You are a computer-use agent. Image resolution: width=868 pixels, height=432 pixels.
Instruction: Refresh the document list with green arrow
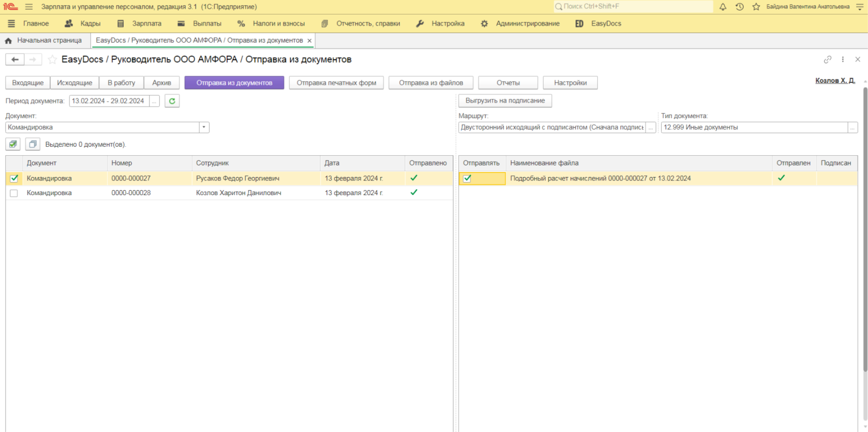[172, 101]
